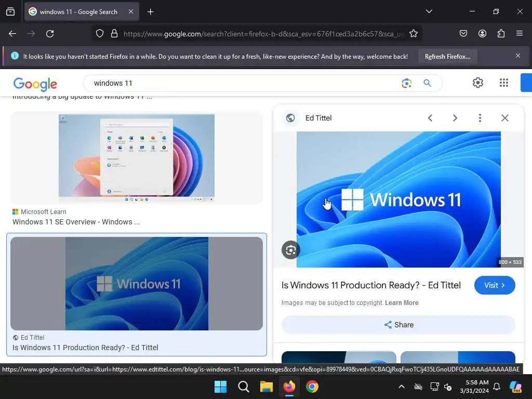Click the Visit button
The height and width of the screenshot is (399, 532).
(495, 285)
